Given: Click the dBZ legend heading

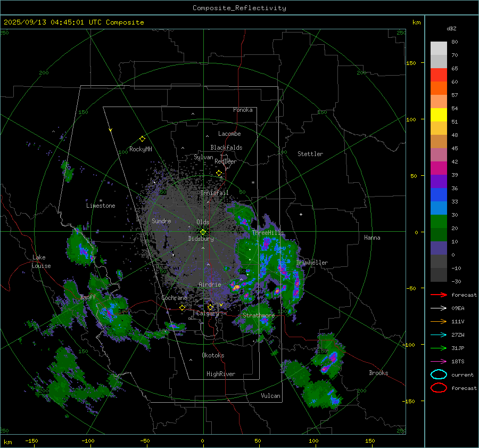Looking at the screenshot, I should [x=451, y=29].
